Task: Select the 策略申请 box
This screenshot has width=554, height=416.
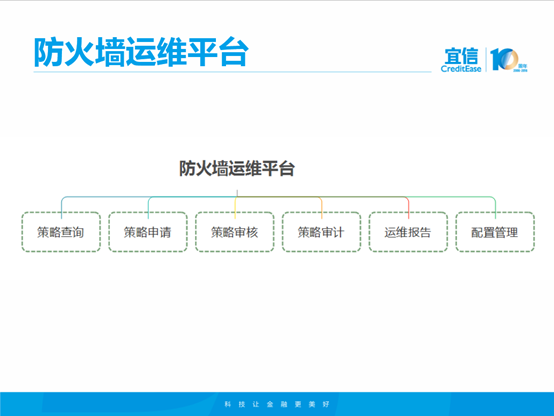Action: (x=148, y=232)
